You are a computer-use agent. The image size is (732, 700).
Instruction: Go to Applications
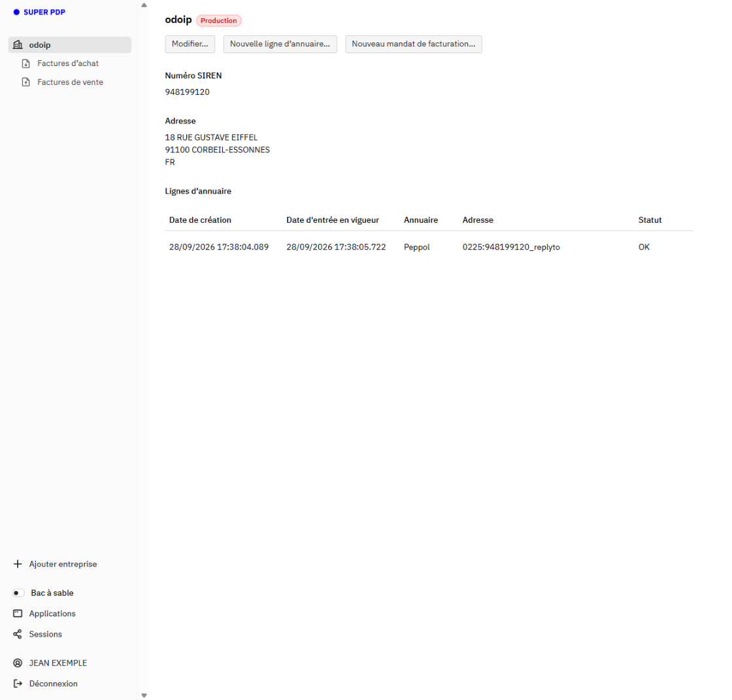(x=52, y=614)
